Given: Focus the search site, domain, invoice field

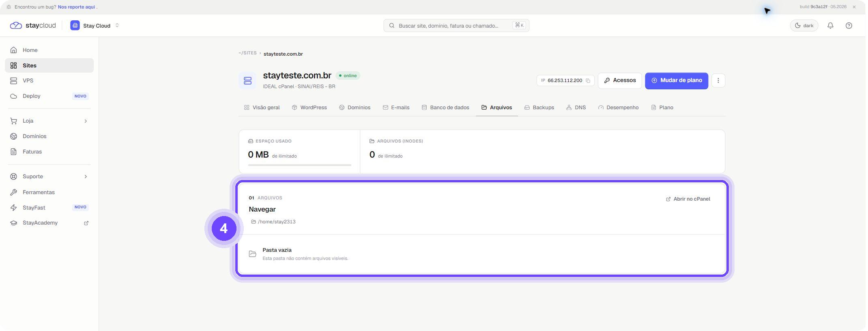Looking at the screenshot, I should pyautogui.click(x=456, y=26).
